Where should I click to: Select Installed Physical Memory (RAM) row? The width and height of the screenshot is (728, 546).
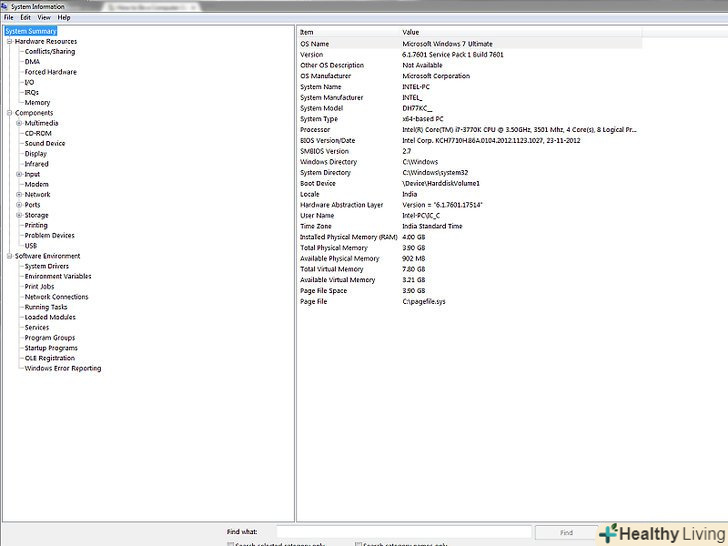[x=469, y=237]
